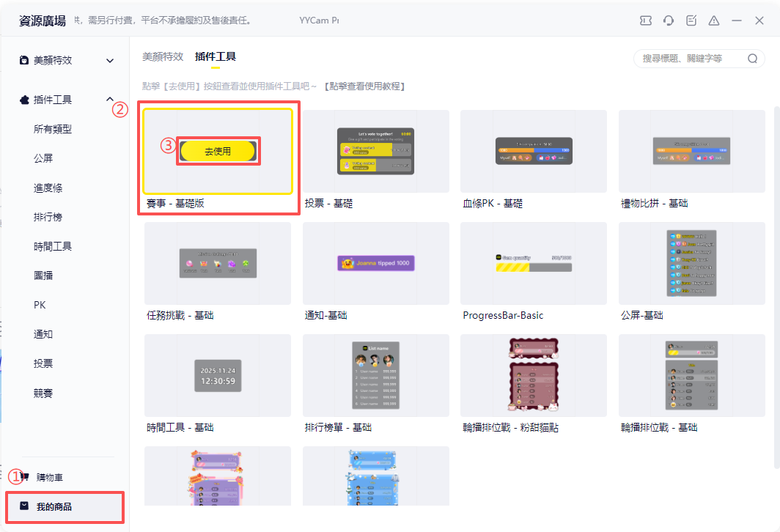
Task: Click the search magnifier icon
Action: point(753,59)
